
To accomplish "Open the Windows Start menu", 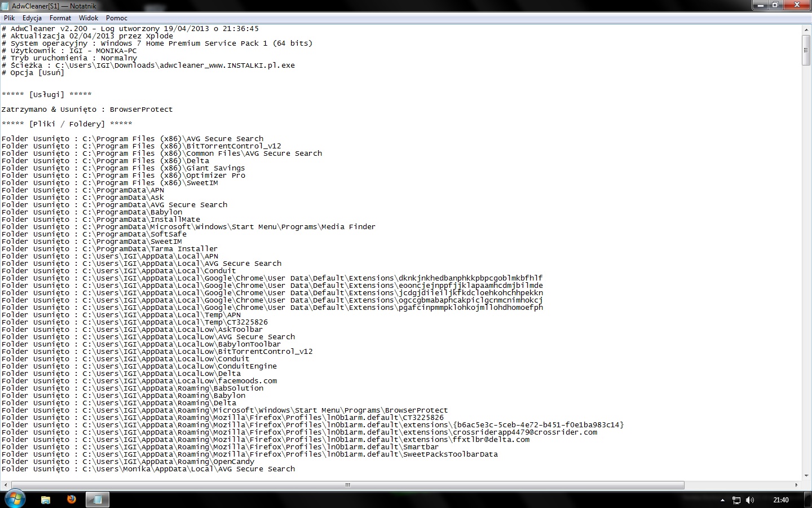I will [15, 499].
